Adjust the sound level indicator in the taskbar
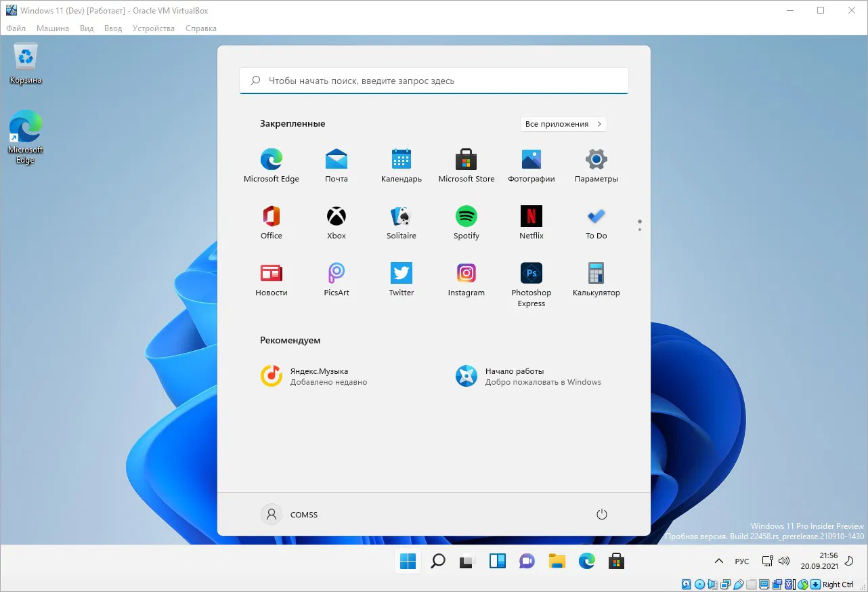The height and width of the screenshot is (592, 868). 784,561
